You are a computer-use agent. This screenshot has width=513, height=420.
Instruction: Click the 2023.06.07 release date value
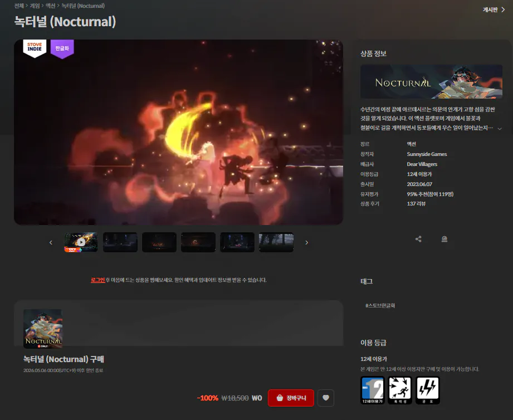coord(419,184)
